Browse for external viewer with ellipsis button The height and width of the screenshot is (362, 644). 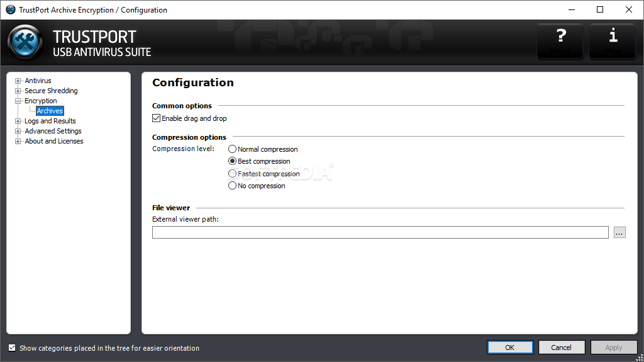619,232
